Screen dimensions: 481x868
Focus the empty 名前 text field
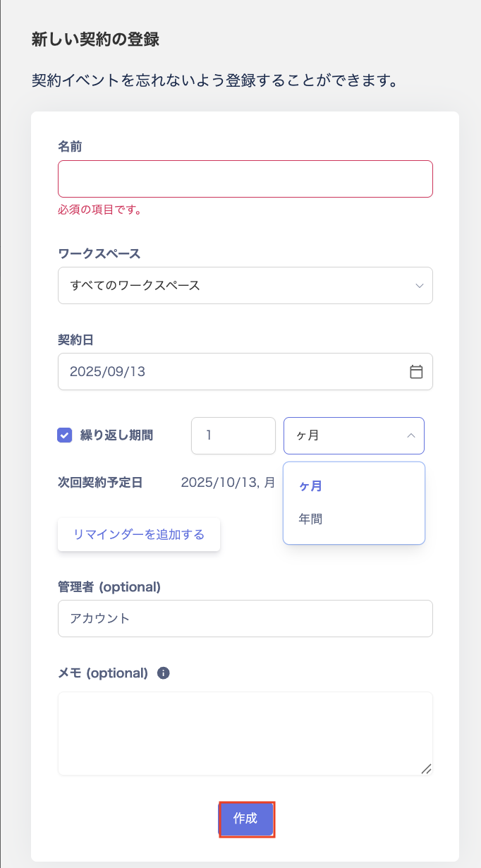click(x=245, y=179)
